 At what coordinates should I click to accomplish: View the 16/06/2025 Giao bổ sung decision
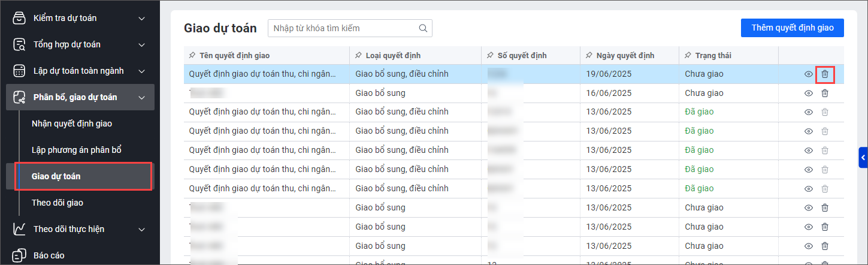[x=808, y=93]
